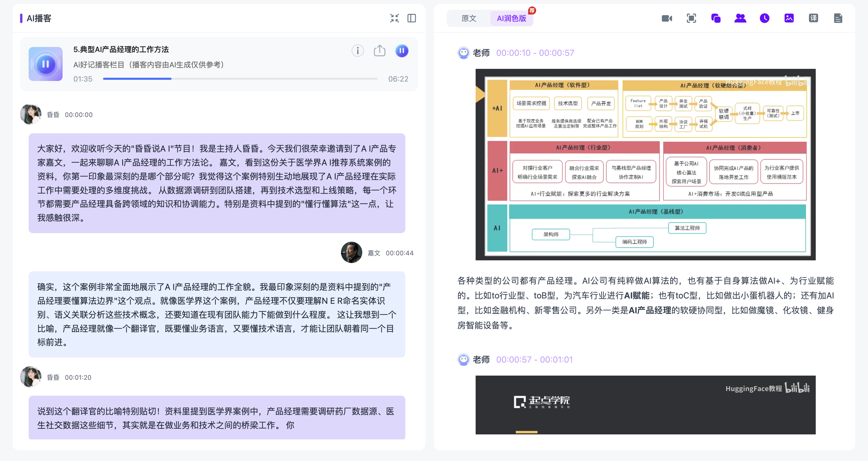The width and height of the screenshot is (868, 461).
Task: Click 昏昏 avatar at 00:00:00
Action: pyautogui.click(x=31, y=115)
